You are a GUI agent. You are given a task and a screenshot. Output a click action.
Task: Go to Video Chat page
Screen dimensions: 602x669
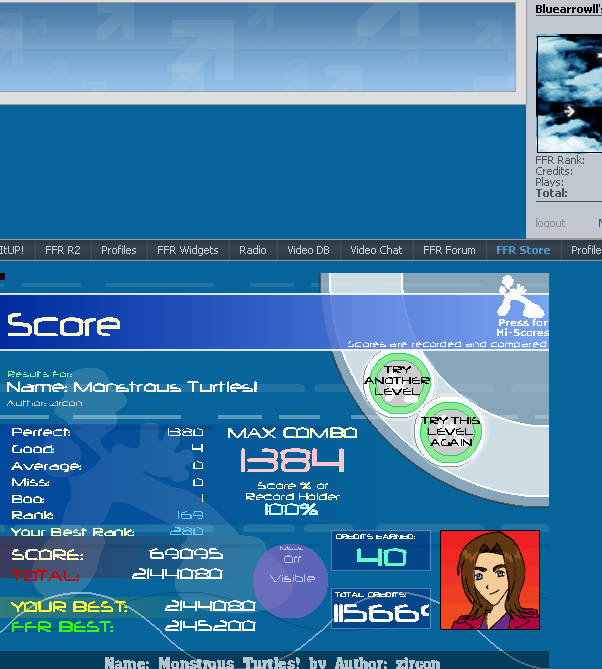(376, 250)
